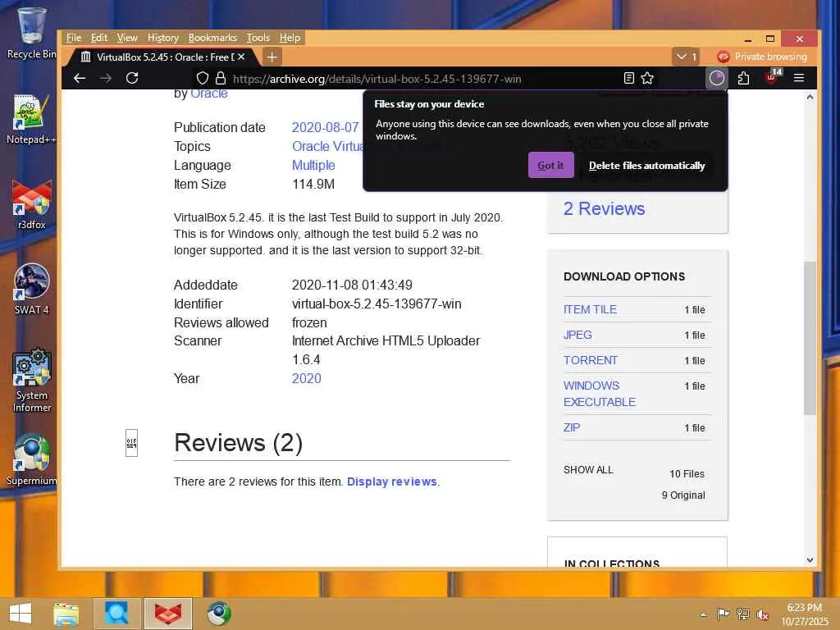Click the reviews section icon beside heading

pyautogui.click(x=131, y=443)
